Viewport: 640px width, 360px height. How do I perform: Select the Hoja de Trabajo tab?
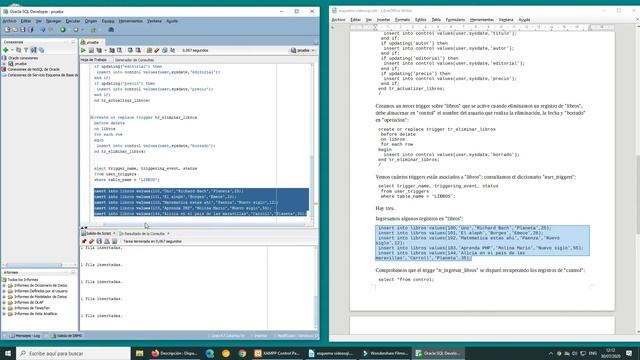(x=94, y=60)
